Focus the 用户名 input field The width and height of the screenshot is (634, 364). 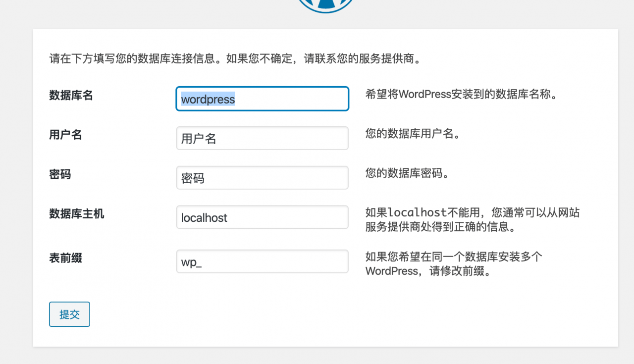click(x=263, y=138)
